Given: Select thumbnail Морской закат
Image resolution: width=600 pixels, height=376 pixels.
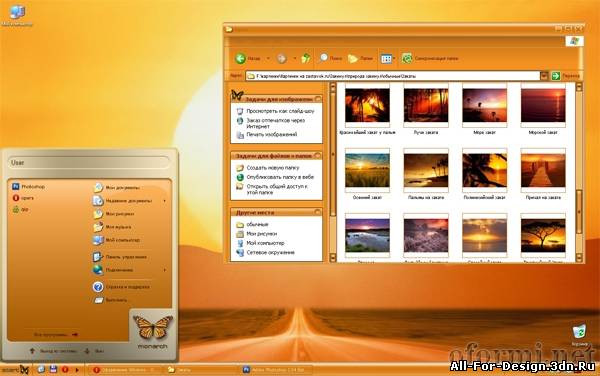Looking at the screenshot, I should click(543, 109).
